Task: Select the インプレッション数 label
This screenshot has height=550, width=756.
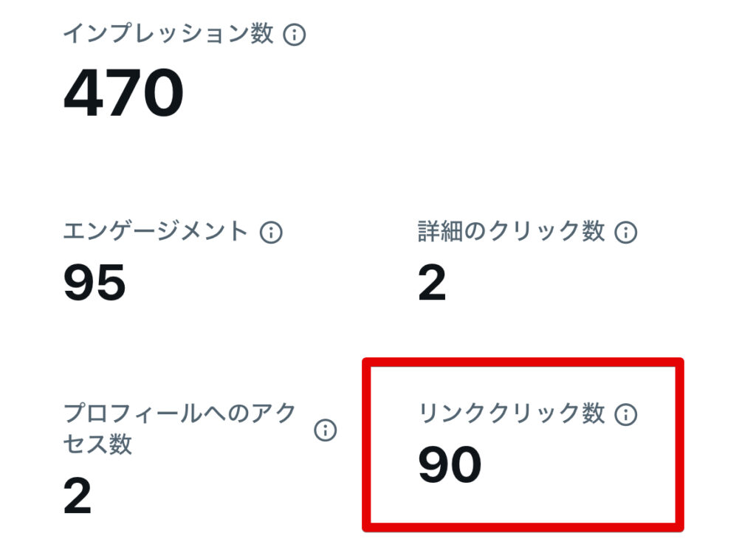Action: tap(168, 34)
